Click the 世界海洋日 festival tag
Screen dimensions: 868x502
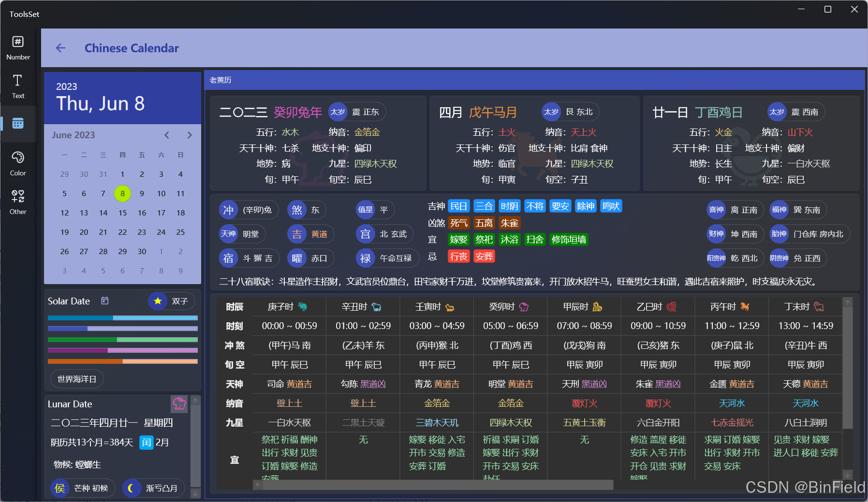pyautogui.click(x=77, y=379)
